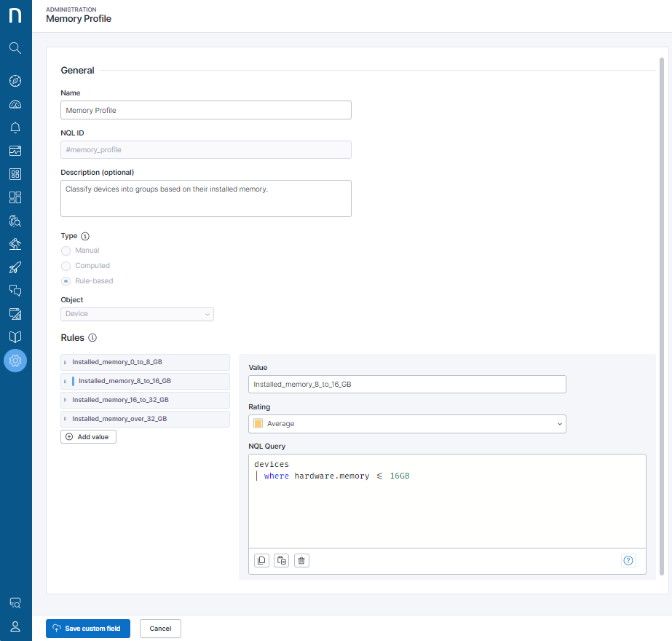This screenshot has height=641, width=672.
Task: Click the paste query icon
Action: coord(282,560)
